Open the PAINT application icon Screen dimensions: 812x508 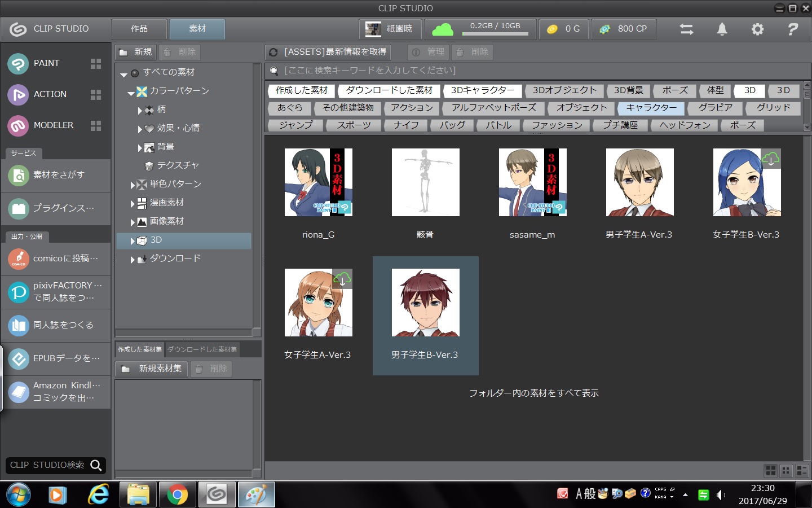[x=18, y=64]
